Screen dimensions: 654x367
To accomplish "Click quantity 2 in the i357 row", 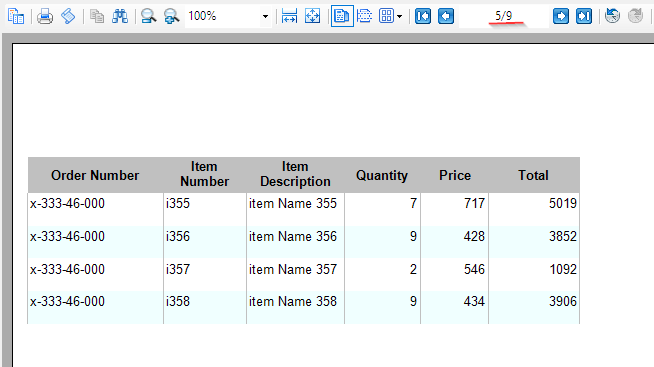I will coord(382,274).
